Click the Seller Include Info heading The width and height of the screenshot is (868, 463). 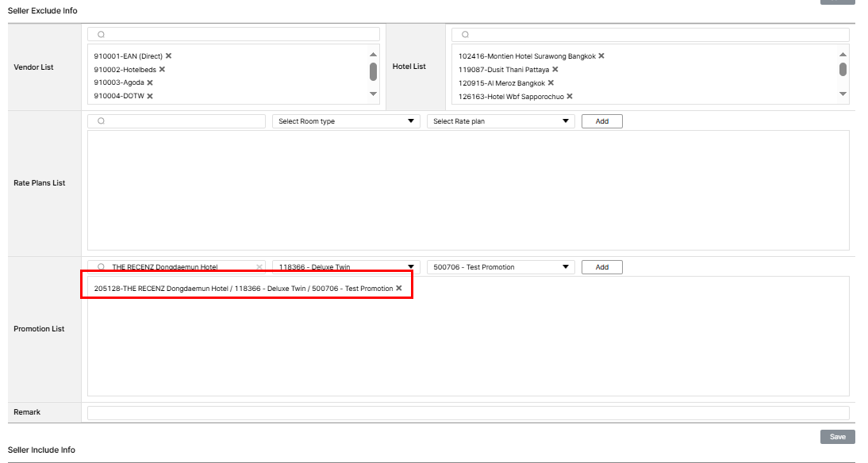click(x=41, y=450)
